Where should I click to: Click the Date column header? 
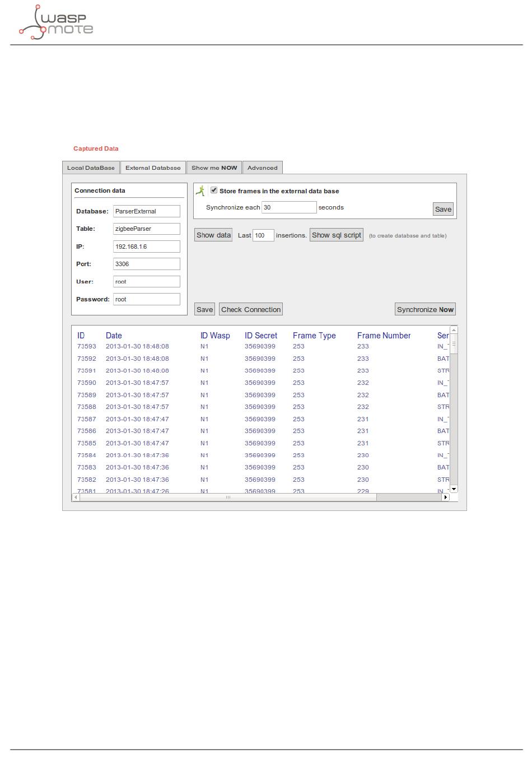[114, 336]
